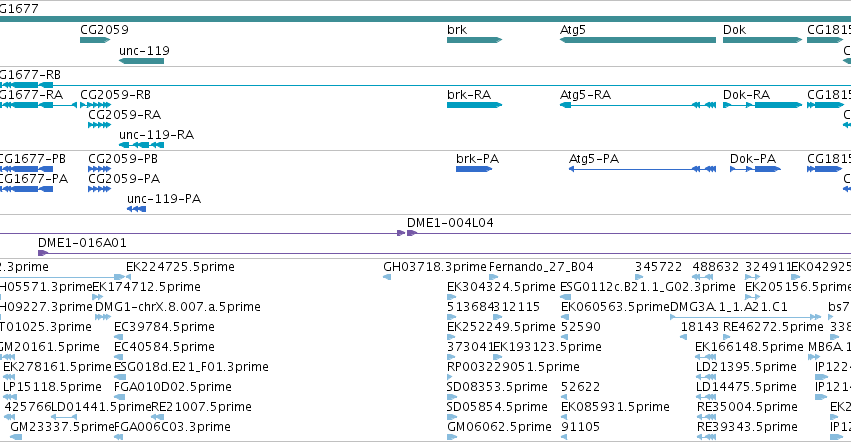Click the Dok gene arrow bar
The image size is (851, 442).
point(762,40)
